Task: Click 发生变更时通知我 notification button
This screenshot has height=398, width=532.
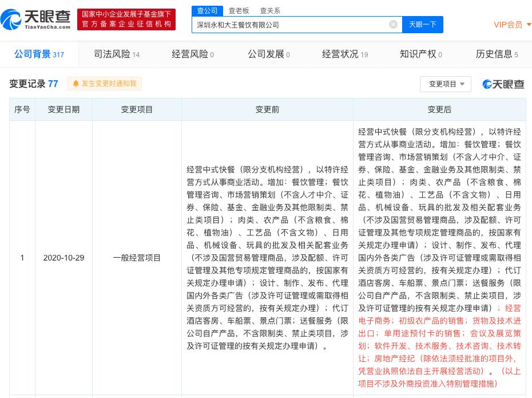Action: pos(105,84)
